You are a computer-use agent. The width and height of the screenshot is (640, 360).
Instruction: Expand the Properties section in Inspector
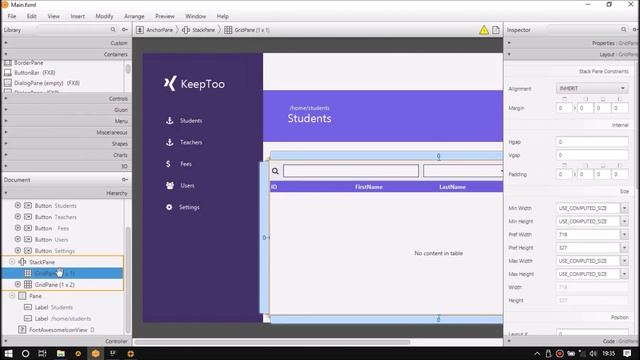(x=571, y=43)
